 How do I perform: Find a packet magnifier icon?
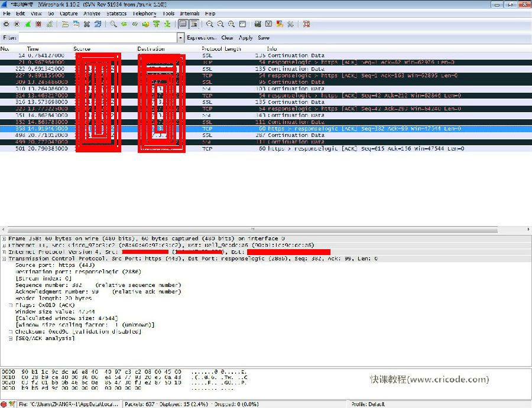(x=113, y=24)
